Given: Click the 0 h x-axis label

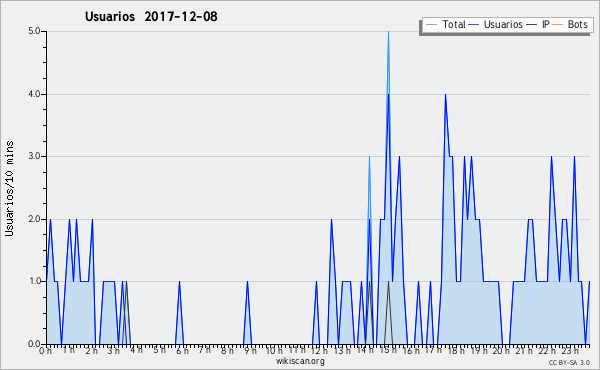Looking at the screenshot, I should 45,350.
